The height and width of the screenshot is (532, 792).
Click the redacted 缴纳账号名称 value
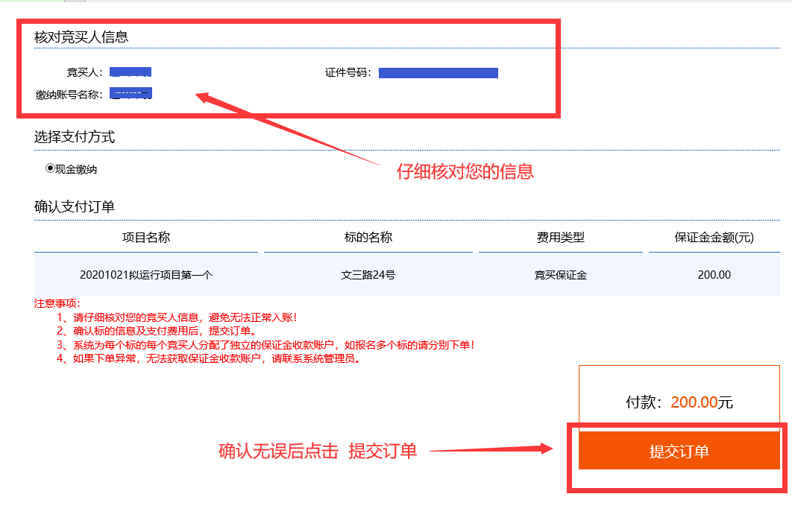[x=131, y=94]
